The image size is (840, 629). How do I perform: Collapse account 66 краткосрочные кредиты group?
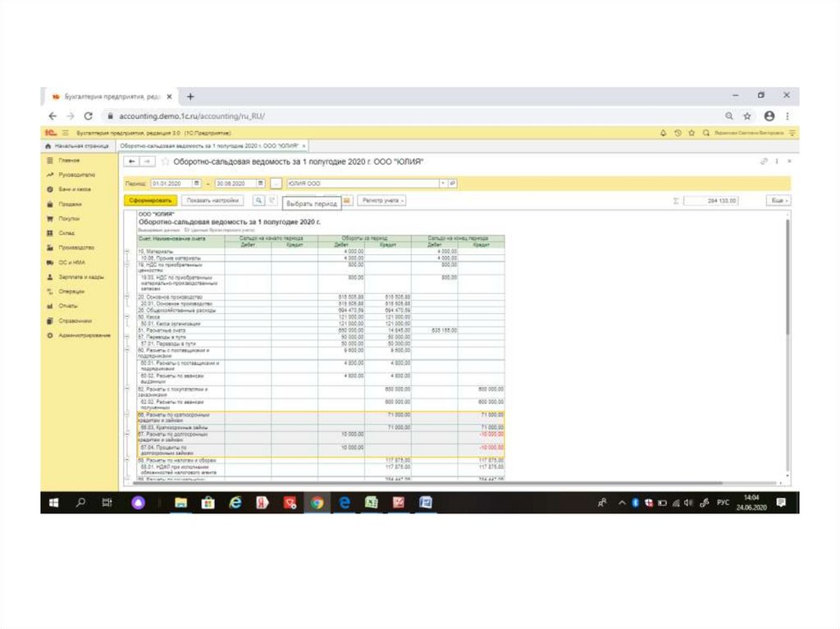[127, 415]
